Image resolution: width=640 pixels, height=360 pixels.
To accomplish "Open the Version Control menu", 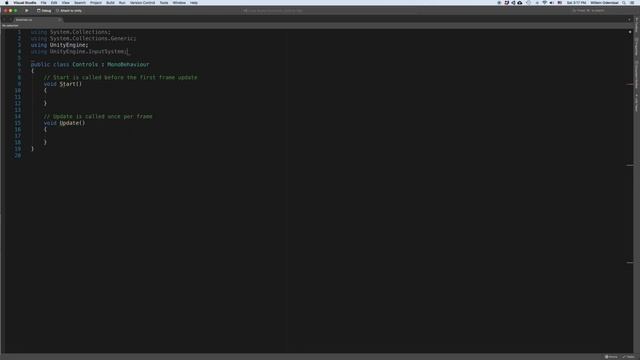I will point(142,2).
